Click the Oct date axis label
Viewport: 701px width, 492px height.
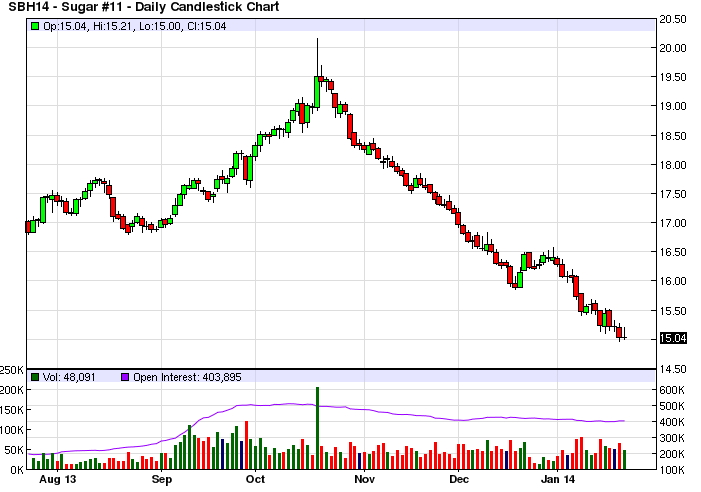click(255, 479)
